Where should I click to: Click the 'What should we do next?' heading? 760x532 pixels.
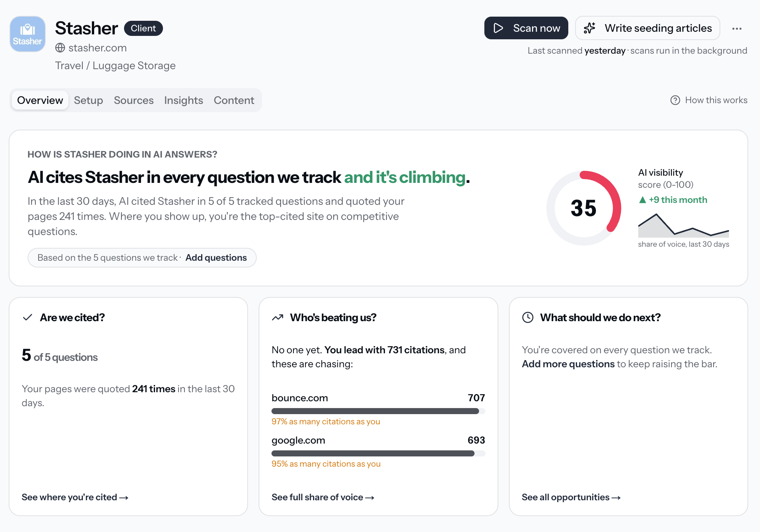[x=600, y=317]
